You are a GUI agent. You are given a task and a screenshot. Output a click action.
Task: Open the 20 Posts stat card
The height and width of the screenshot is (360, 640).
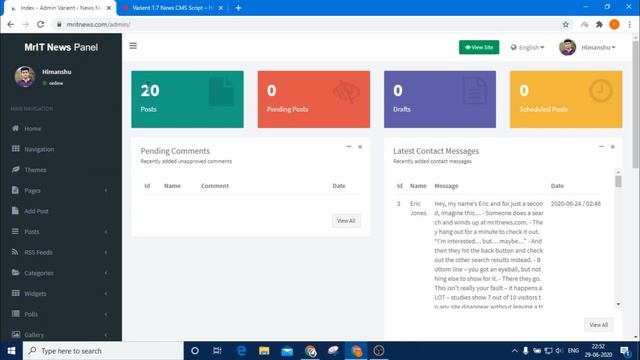point(187,99)
